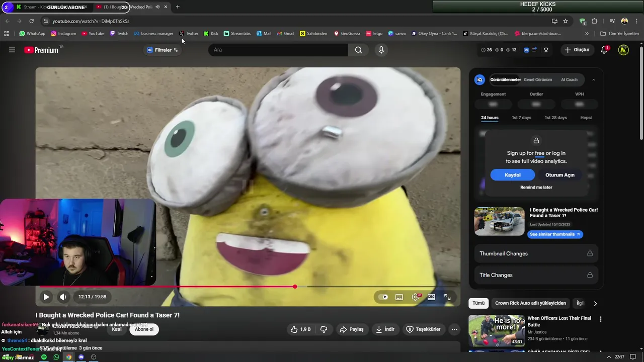Open the account avatar menu on YouTube
The image size is (644, 362).
click(623, 50)
